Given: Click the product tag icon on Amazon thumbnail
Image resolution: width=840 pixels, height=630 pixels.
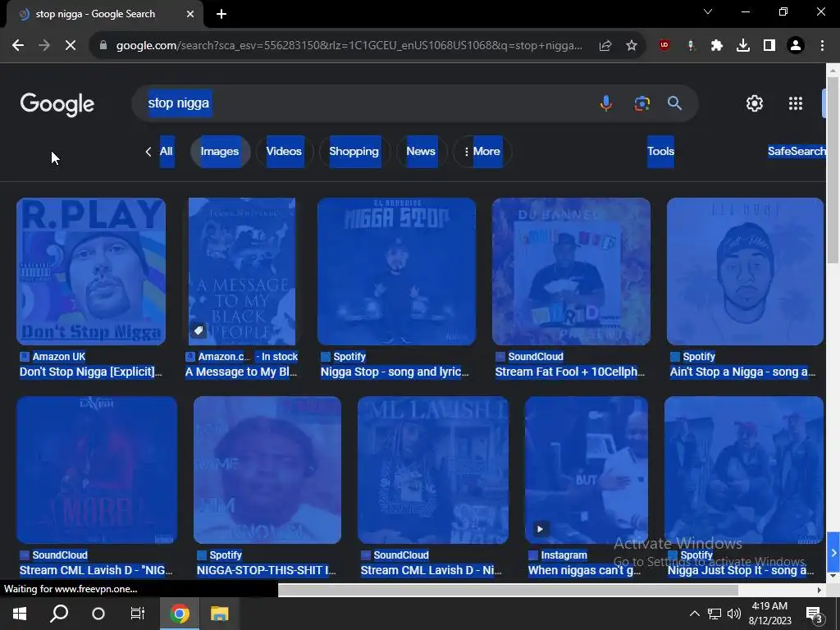Looking at the screenshot, I should click(x=199, y=330).
